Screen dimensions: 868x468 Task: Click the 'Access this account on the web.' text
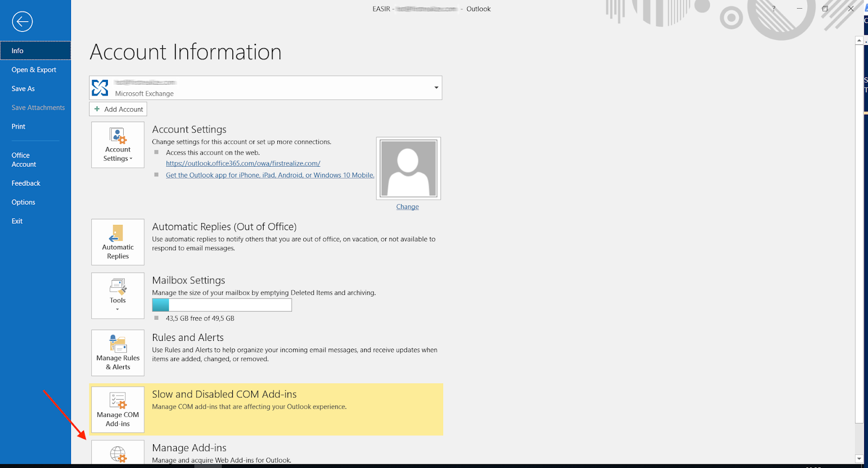tap(213, 153)
